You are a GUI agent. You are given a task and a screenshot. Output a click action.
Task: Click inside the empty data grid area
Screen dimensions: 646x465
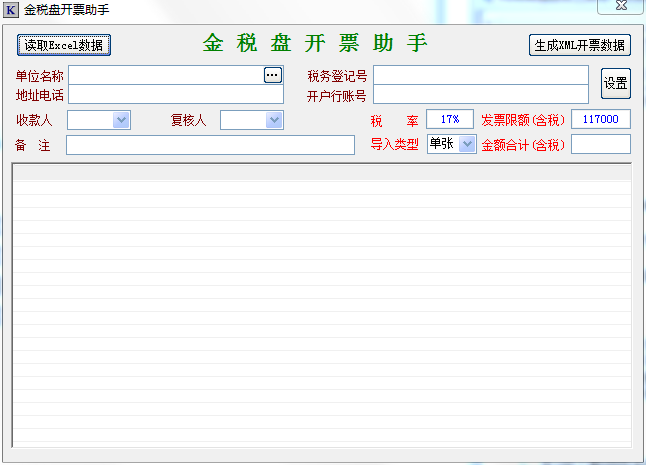320,310
